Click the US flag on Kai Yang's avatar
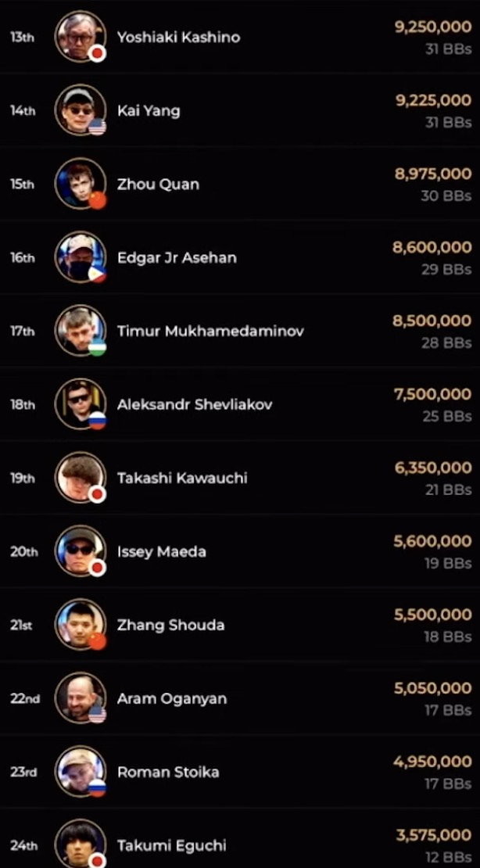Viewport: 480px width, 868px height. [97, 127]
